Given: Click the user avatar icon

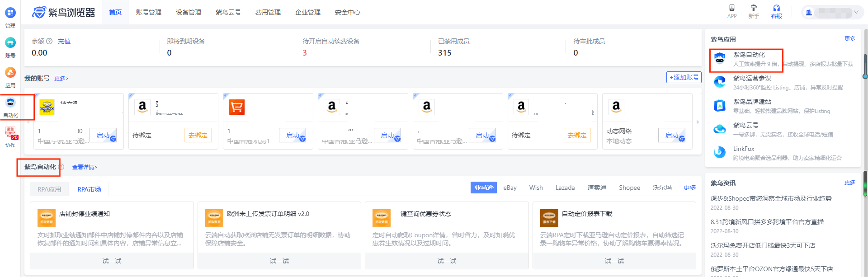Looking at the screenshot, I should pos(809,12).
